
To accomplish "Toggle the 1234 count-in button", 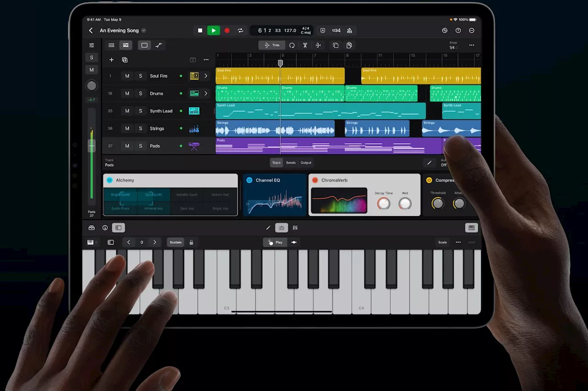I will (336, 31).
